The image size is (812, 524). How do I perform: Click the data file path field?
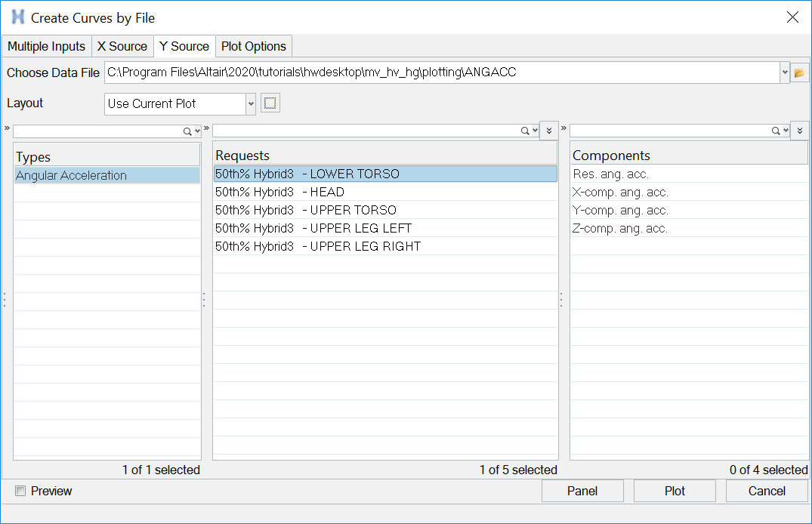[x=442, y=72]
